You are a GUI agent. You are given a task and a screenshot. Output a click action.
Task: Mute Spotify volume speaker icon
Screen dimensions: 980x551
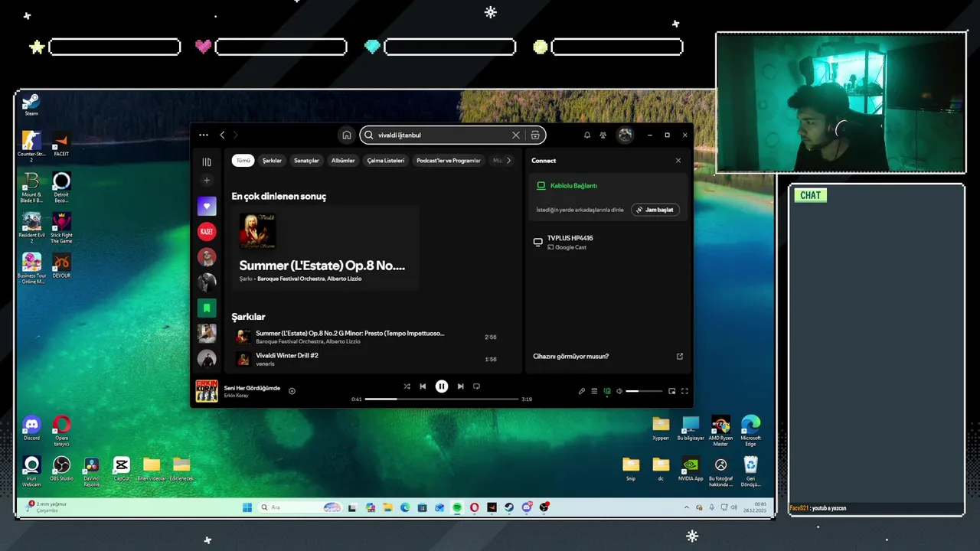point(619,391)
